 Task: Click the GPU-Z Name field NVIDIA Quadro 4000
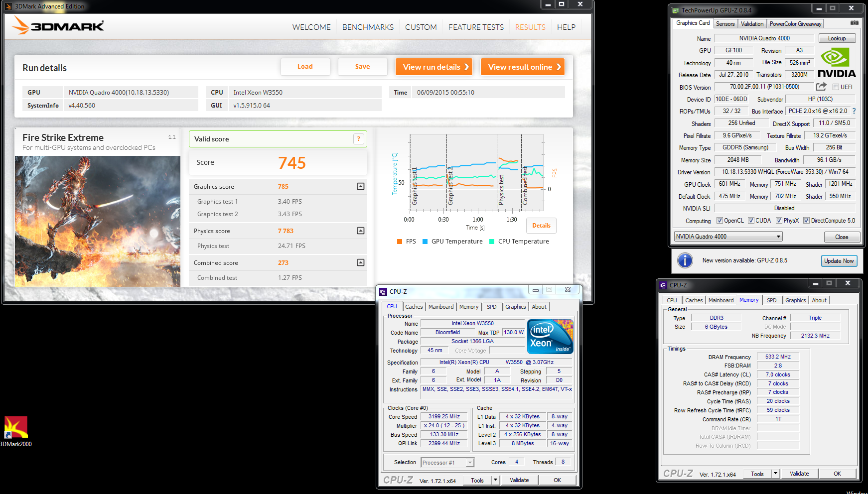(x=764, y=38)
